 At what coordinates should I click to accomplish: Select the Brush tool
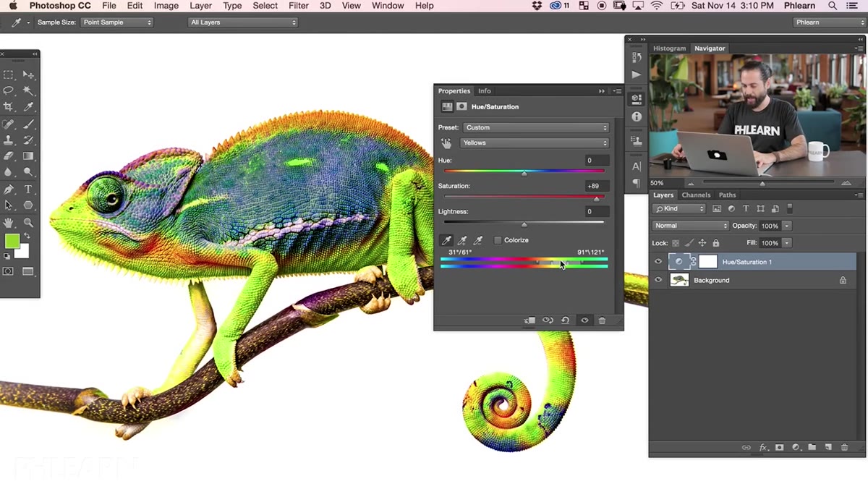[x=28, y=124]
